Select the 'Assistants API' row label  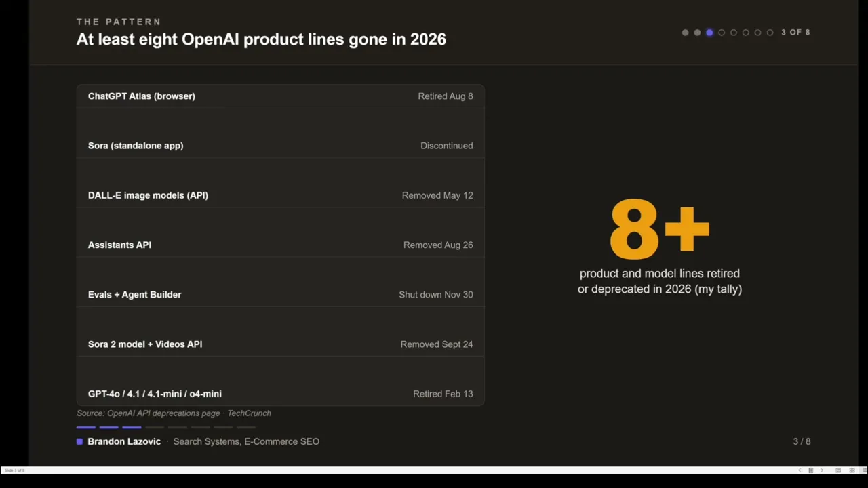pos(119,245)
